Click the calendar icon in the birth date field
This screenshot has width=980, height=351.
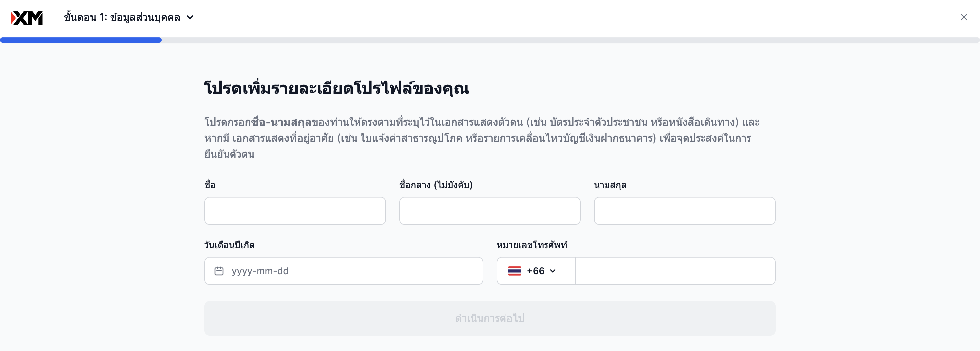coord(219,271)
